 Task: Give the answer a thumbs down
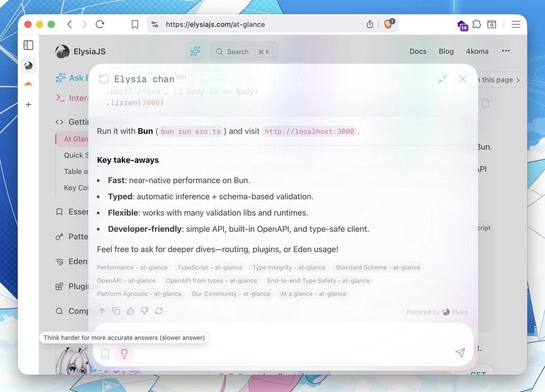tap(144, 311)
